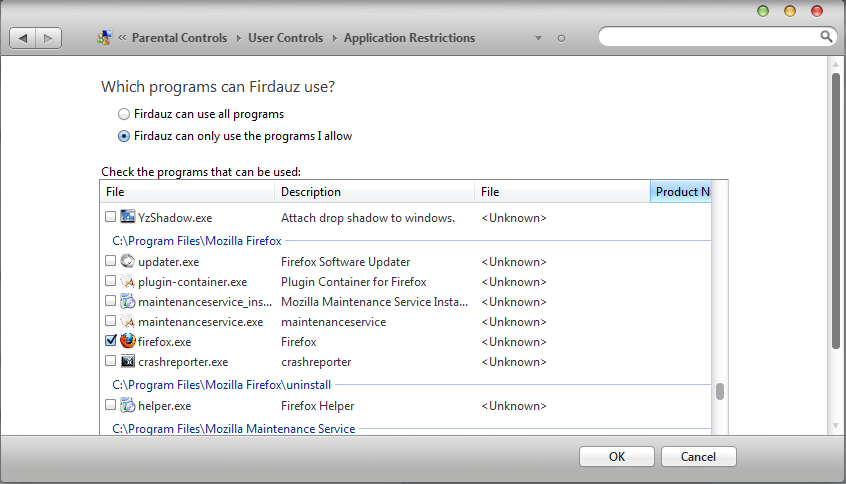Click inside the search input field

(x=709, y=37)
